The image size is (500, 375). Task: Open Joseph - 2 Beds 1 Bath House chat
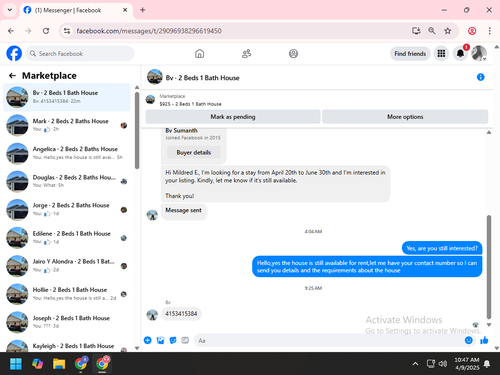[x=67, y=322]
